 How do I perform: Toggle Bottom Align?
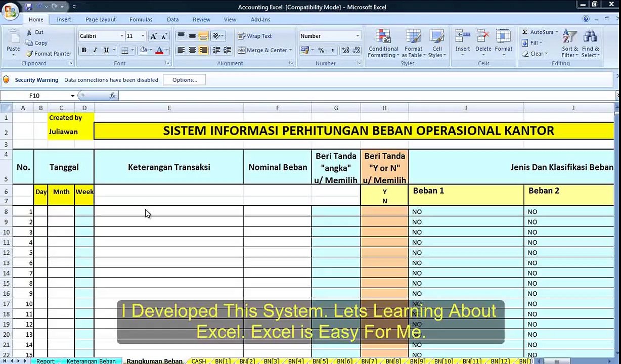coord(203,36)
